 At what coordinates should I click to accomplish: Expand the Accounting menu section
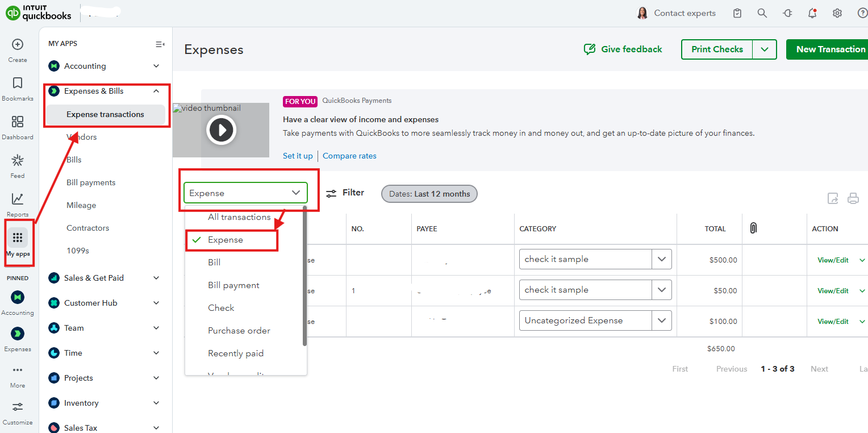[156, 66]
